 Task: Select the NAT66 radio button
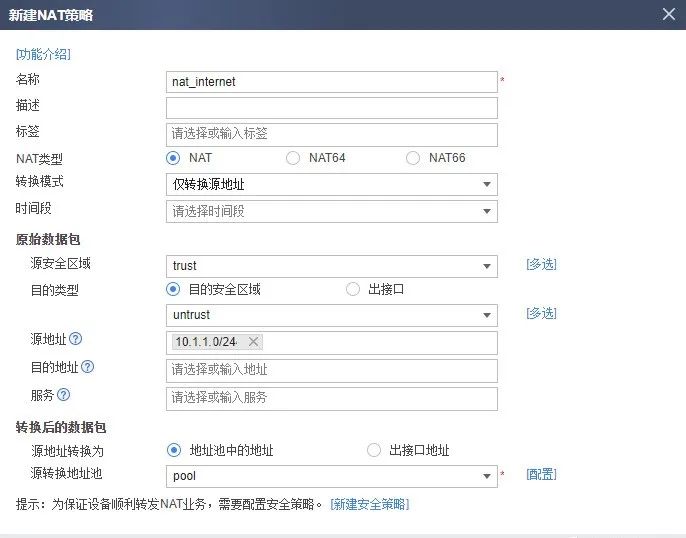point(413,158)
